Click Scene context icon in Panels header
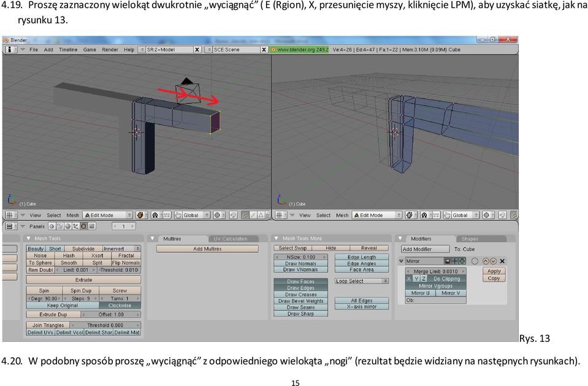 (92, 226)
